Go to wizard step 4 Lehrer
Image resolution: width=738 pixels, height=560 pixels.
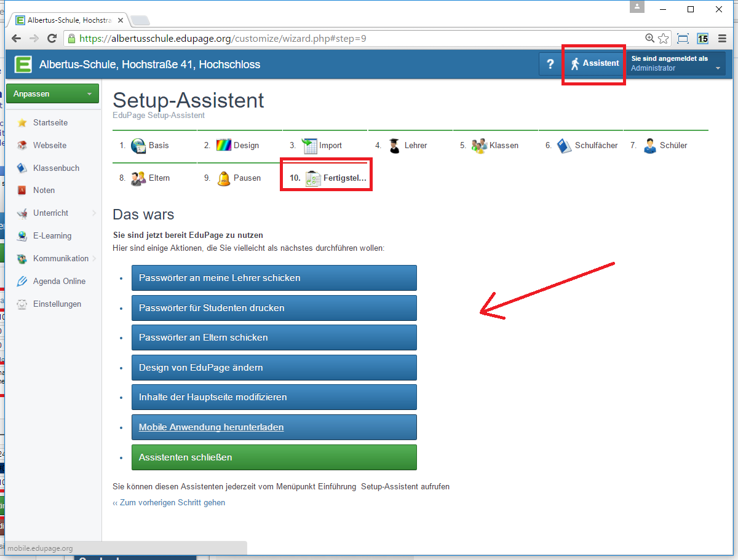[x=410, y=146]
